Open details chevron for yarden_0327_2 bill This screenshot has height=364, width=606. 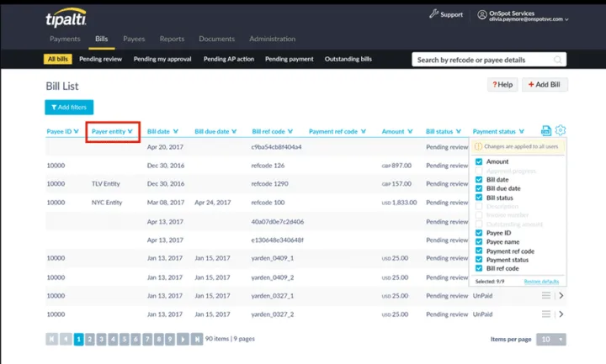561,314
